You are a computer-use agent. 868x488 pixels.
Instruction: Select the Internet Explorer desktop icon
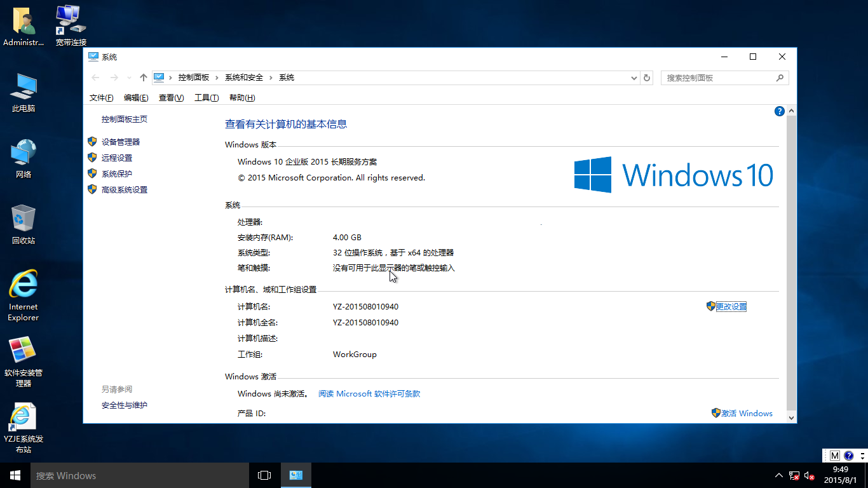[24, 295]
